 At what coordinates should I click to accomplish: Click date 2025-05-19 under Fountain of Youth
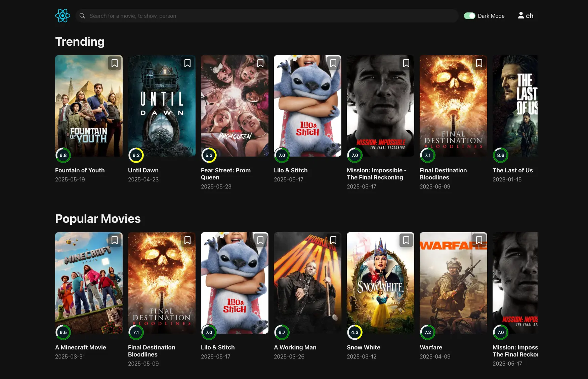70,179
